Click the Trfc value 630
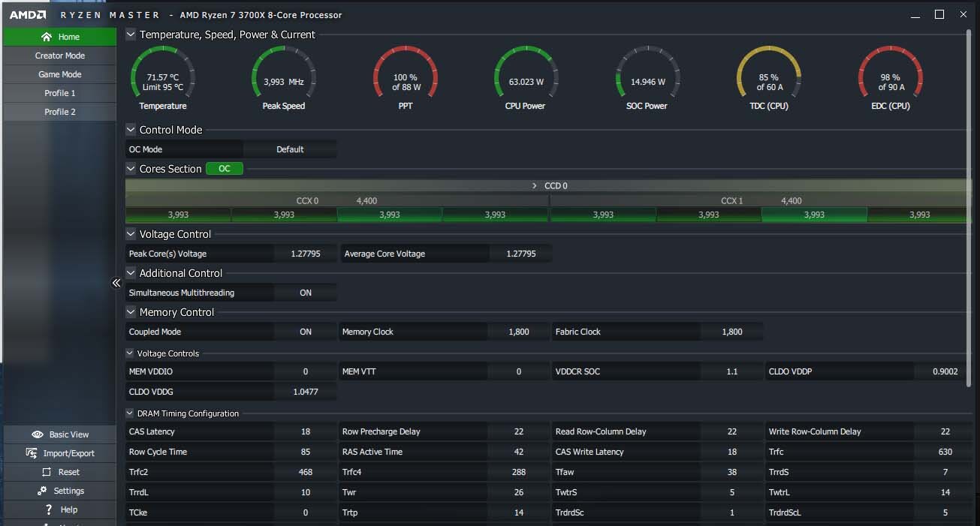 point(945,452)
